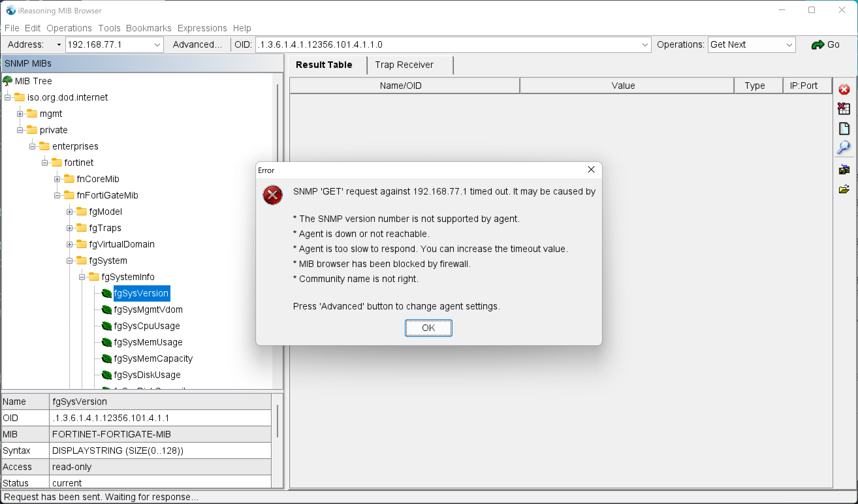Open the Operations dropdown list
The image size is (858, 504).
coord(789,45)
